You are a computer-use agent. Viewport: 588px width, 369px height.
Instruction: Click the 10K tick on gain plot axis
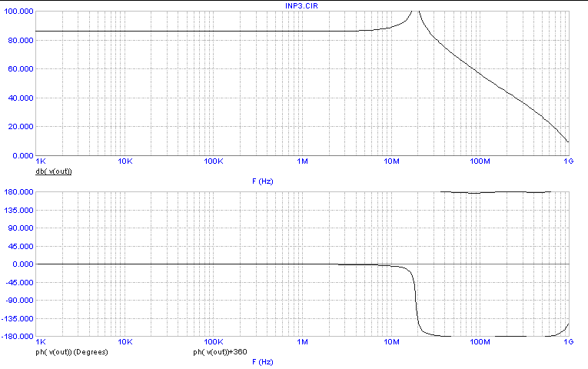coord(125,161)
